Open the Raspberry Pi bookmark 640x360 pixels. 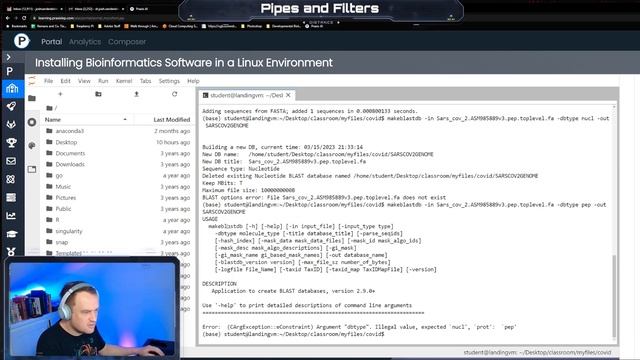[x=82, y=26]
